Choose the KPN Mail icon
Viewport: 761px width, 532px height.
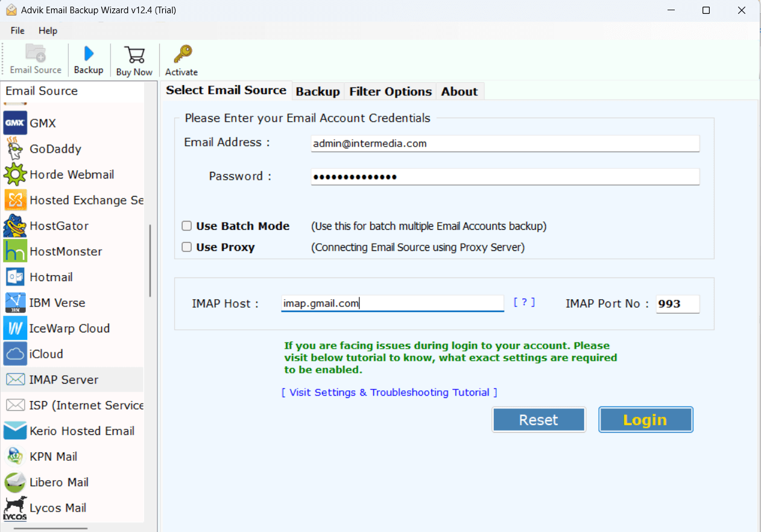click(x=15, y=457)
